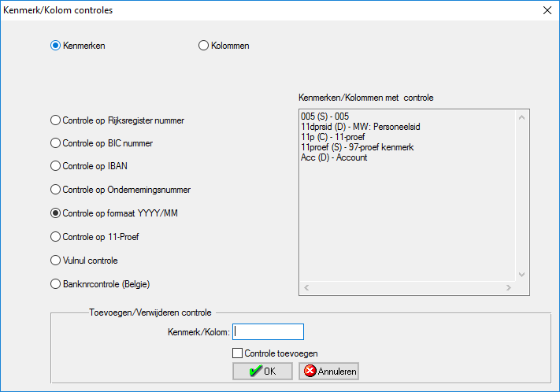Click the list scroll down arrow
The height and width of the screenshot is (392, 560).
tap(521, 275)
